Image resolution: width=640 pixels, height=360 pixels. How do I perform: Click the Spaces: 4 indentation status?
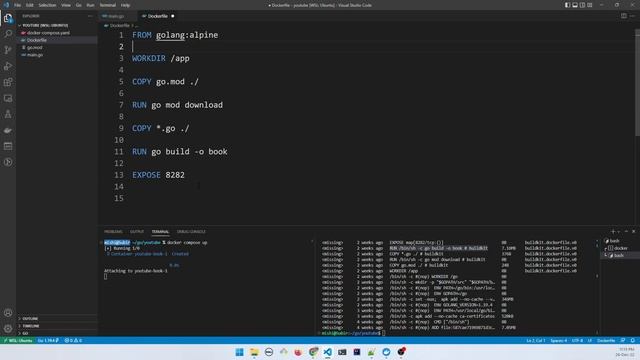coord(558,340)
